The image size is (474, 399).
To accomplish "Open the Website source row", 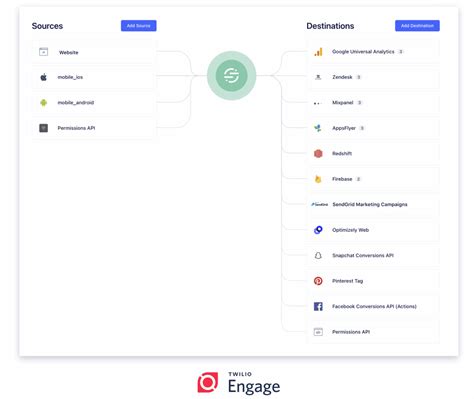I will tap(93, 52).
